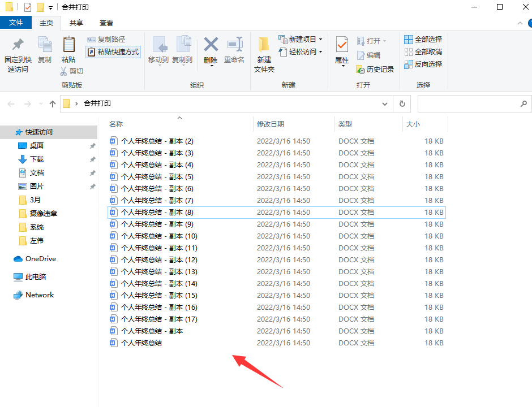Click Word icon of 副本 (5) file
532x407 pixels.
click(114, 176)
